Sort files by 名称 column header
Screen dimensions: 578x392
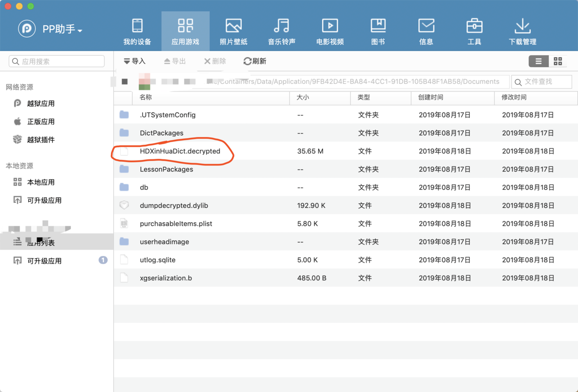(x=146, y=97)
